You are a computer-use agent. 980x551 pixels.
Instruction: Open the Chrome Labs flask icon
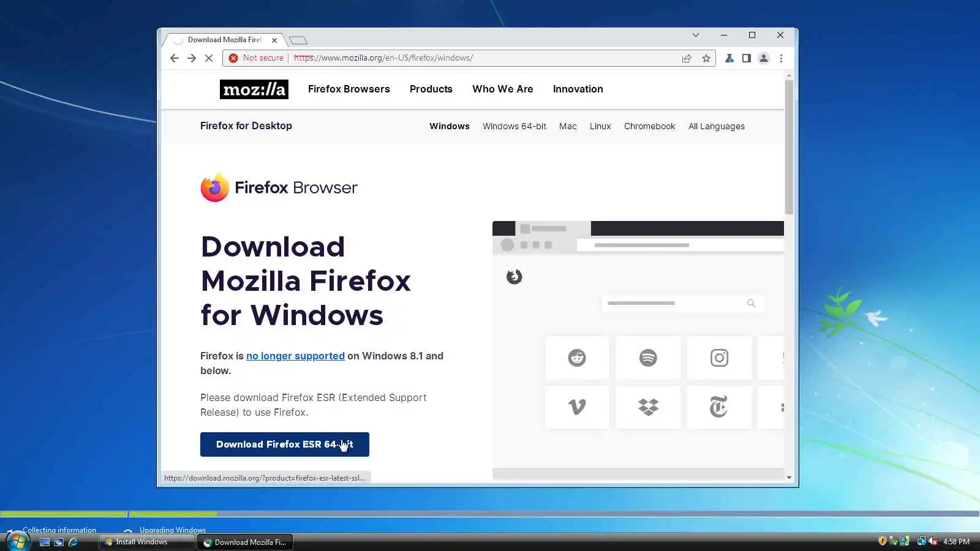[x=729, y=58]
